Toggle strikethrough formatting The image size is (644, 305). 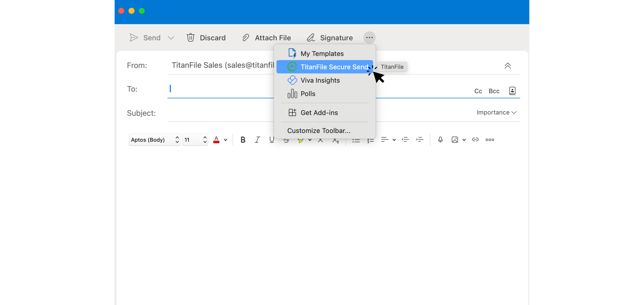pyautogui.click(x=286, y=140)
